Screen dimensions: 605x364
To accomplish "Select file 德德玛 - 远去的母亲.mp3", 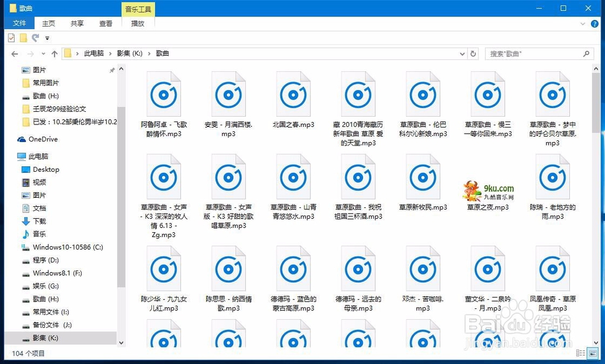I will point(358,279).
